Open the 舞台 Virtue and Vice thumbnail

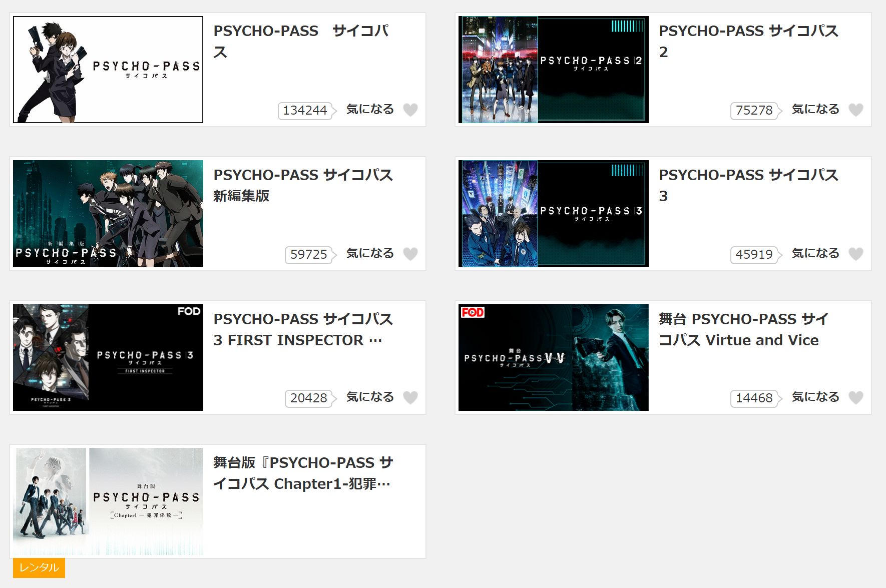(554, 357)
